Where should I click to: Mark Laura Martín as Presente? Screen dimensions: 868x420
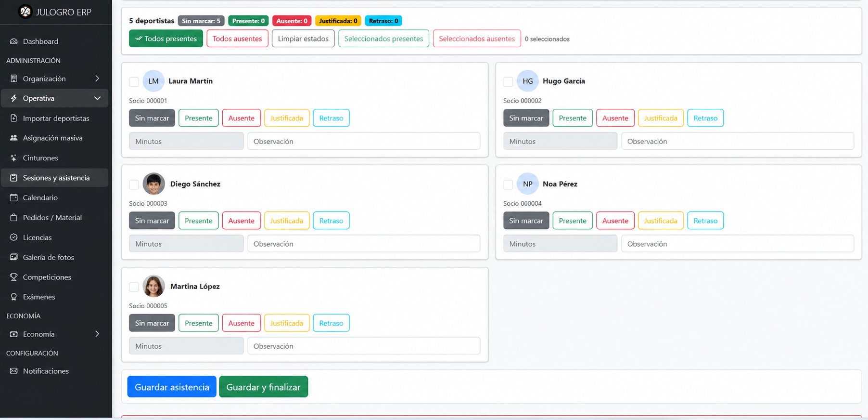[x=198, y=118]
